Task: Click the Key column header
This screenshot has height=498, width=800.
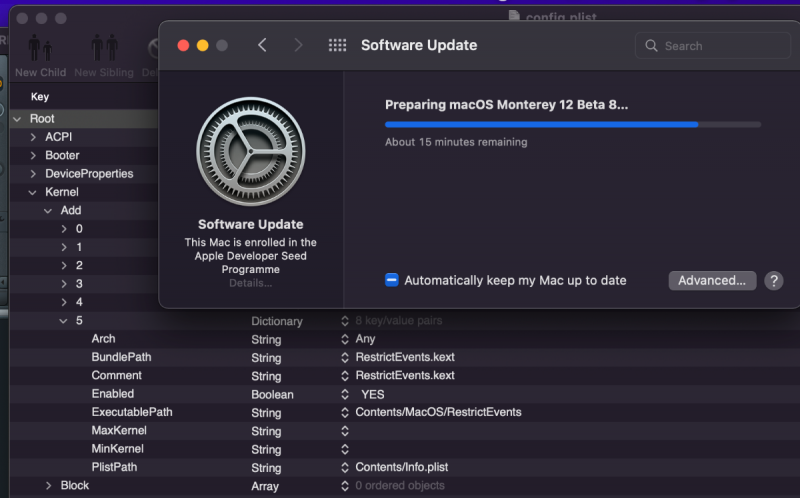Action: click(40, 97)
